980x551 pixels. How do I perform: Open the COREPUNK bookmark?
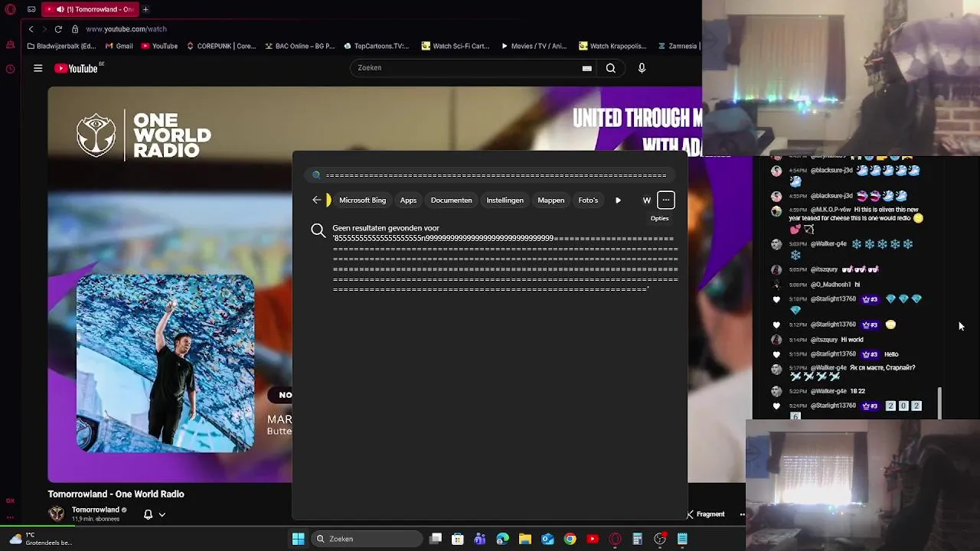click(x=220, y=46)
